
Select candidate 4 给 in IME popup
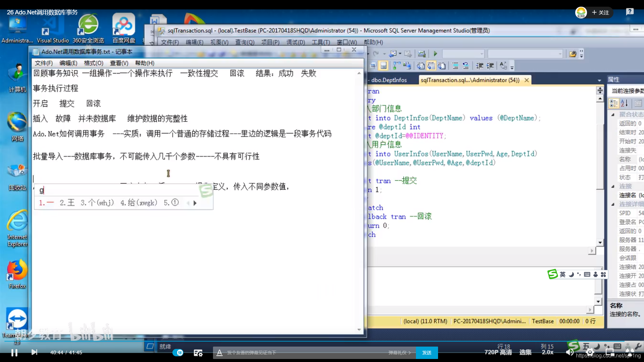coord(139,202)
